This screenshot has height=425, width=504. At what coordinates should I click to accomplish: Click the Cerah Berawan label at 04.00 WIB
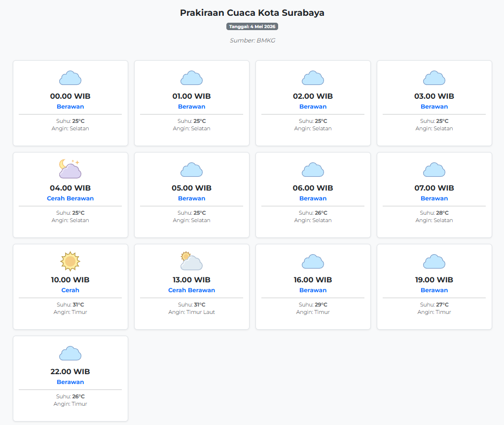click(70, 198)
